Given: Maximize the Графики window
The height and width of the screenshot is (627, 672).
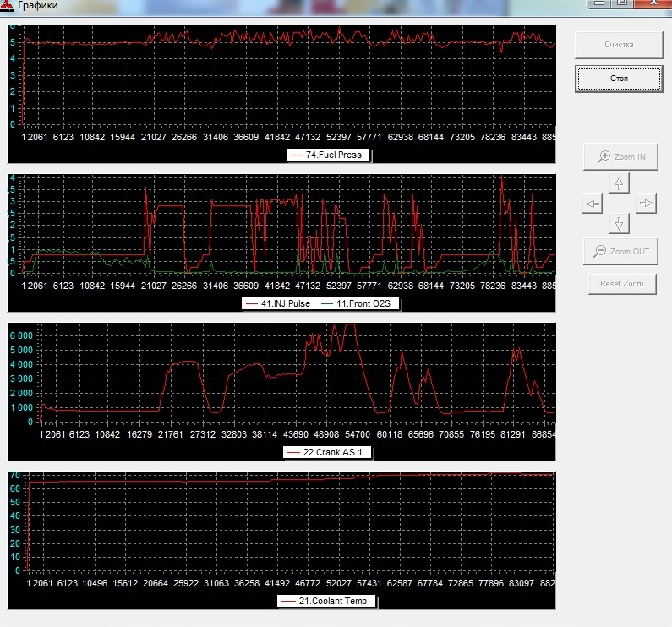Looking at the screenshot, I should (622, 3).
